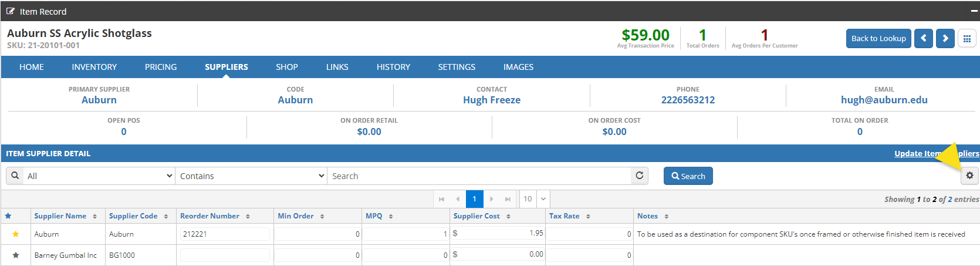980x266 pixels.
Task: Open the PRICING tab
Action: pos(160,67)
